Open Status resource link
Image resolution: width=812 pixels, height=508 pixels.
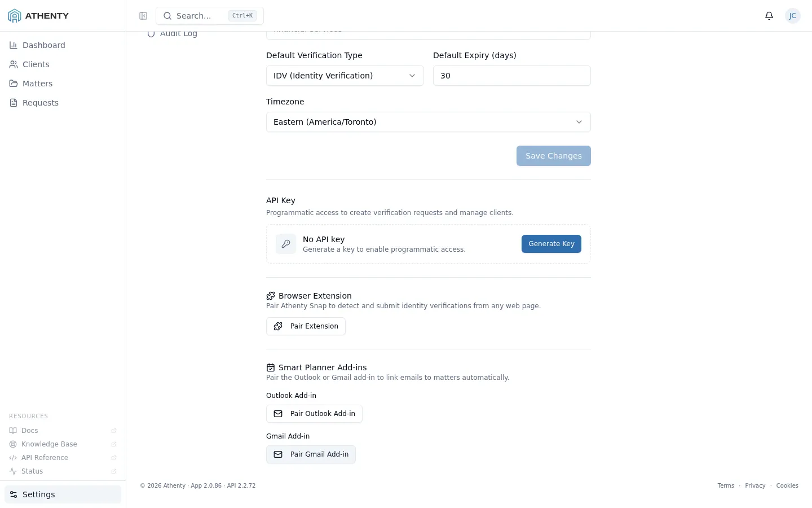click(x=63, y=471)
